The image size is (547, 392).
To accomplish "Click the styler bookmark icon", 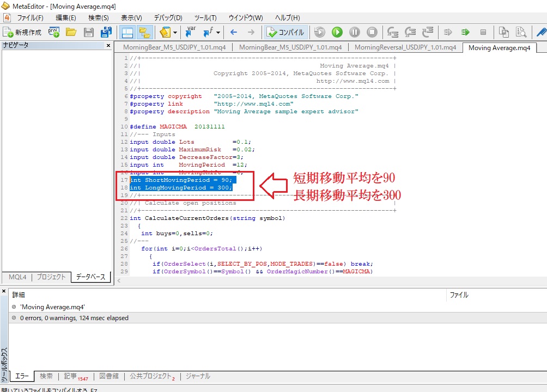I will coord(166,33).
